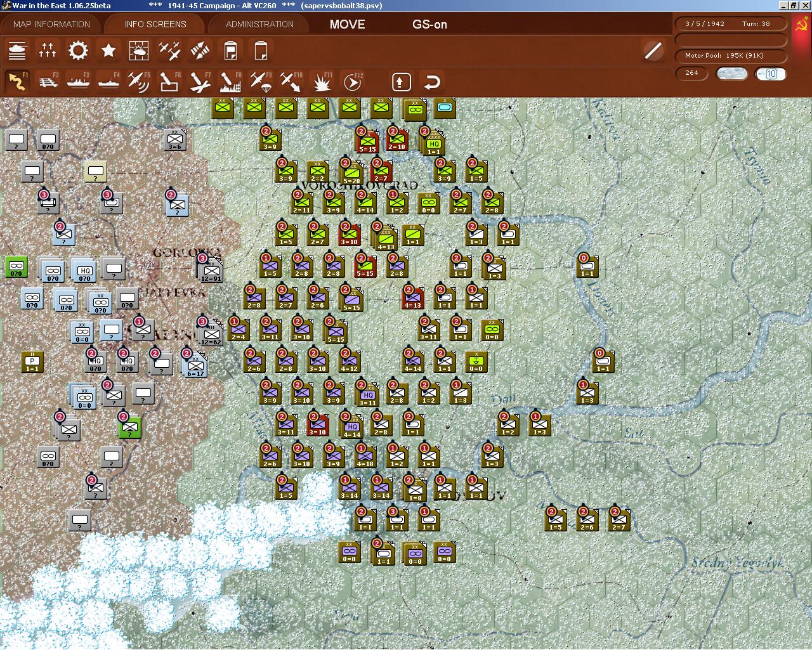Open the order of battle tank icon
812x657 pixels.
[x=17, y=51]
